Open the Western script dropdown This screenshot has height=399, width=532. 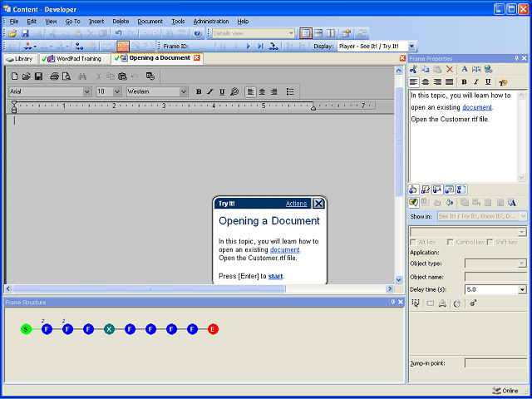point(184,91)
